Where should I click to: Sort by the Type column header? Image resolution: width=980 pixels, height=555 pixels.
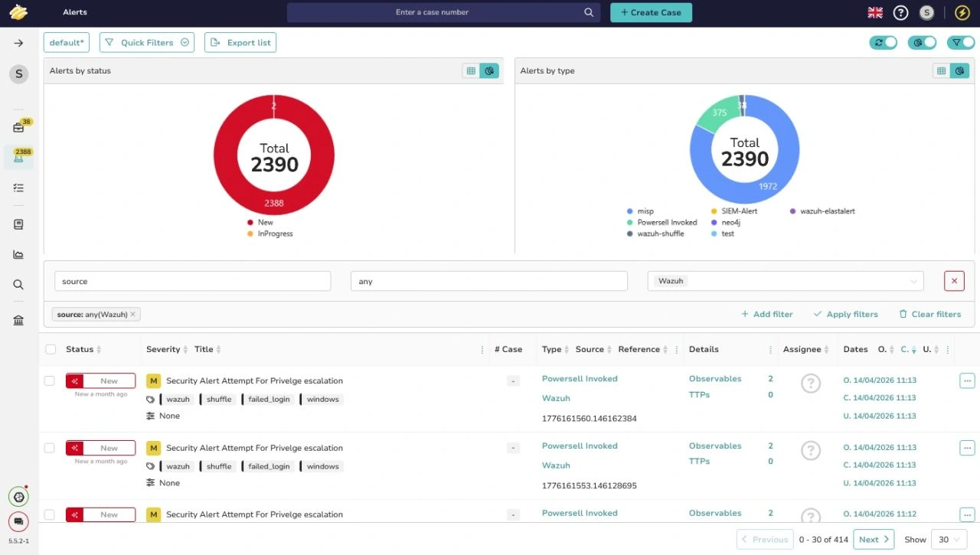555,349
